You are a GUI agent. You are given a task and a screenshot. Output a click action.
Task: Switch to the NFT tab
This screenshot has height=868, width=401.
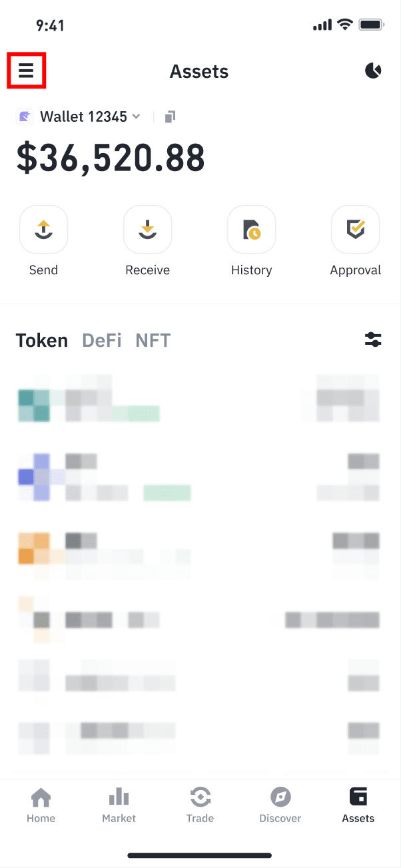pos(153,341)
